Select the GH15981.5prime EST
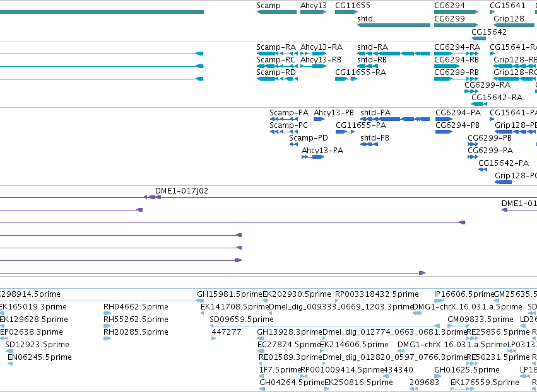Viewport: 537px width, 392px height. point(199,301)
